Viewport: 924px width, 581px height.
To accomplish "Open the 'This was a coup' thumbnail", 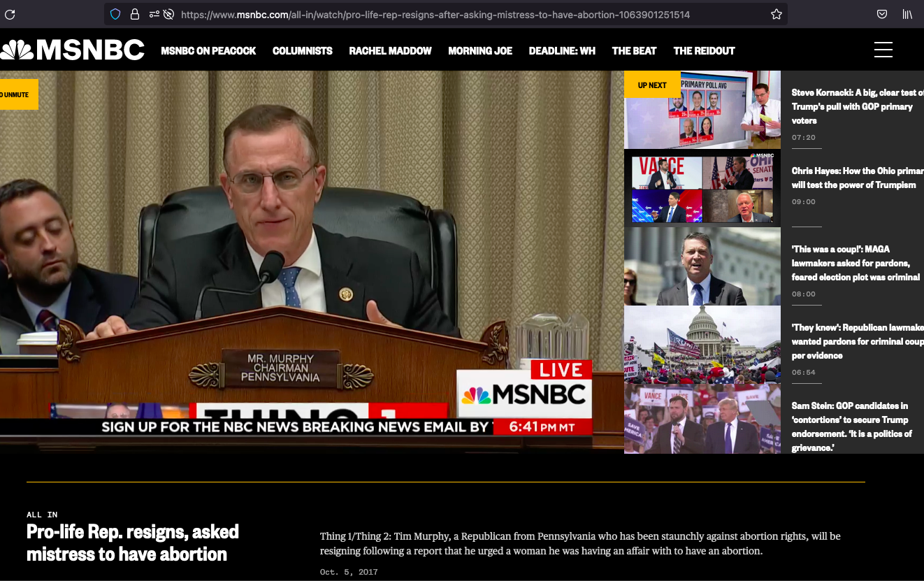I will (702, 266).
